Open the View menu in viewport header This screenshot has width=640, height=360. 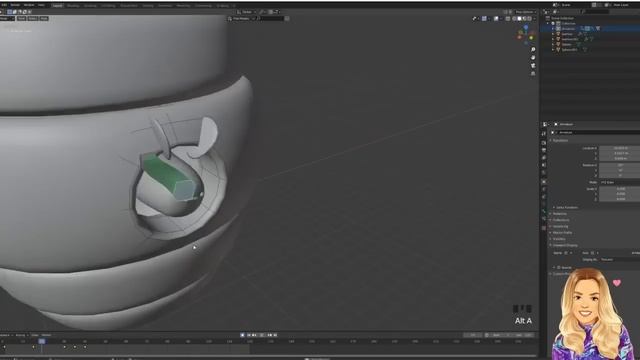pos(22,19)
